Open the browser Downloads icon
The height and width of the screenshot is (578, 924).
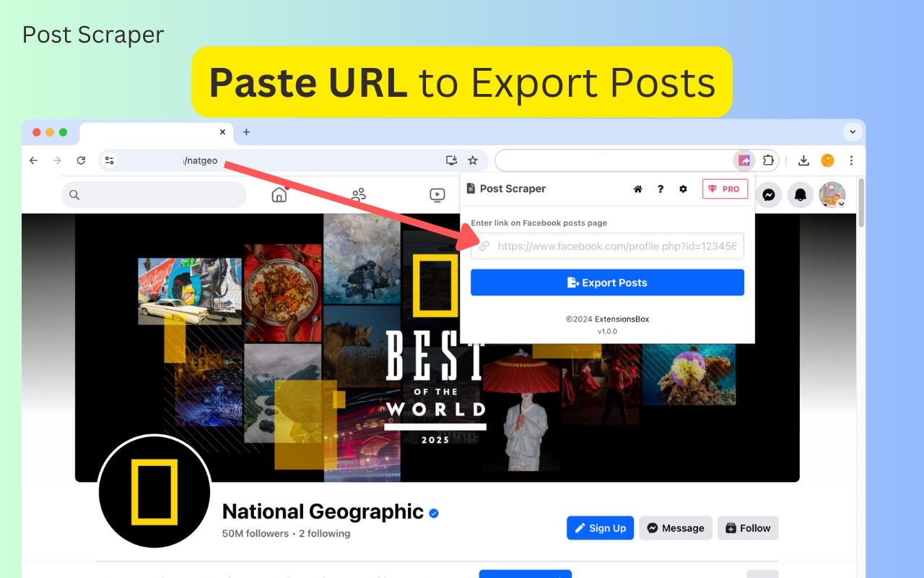pos(803,160)
